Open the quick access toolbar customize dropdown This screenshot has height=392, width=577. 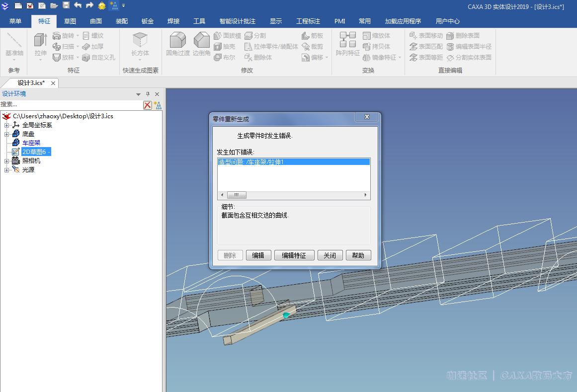[x=124, y=5]
